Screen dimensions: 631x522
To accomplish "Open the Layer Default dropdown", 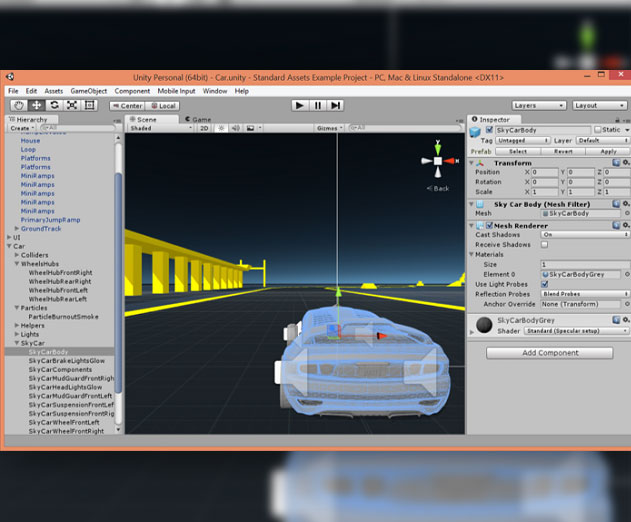I will click(x=602, y=140).
